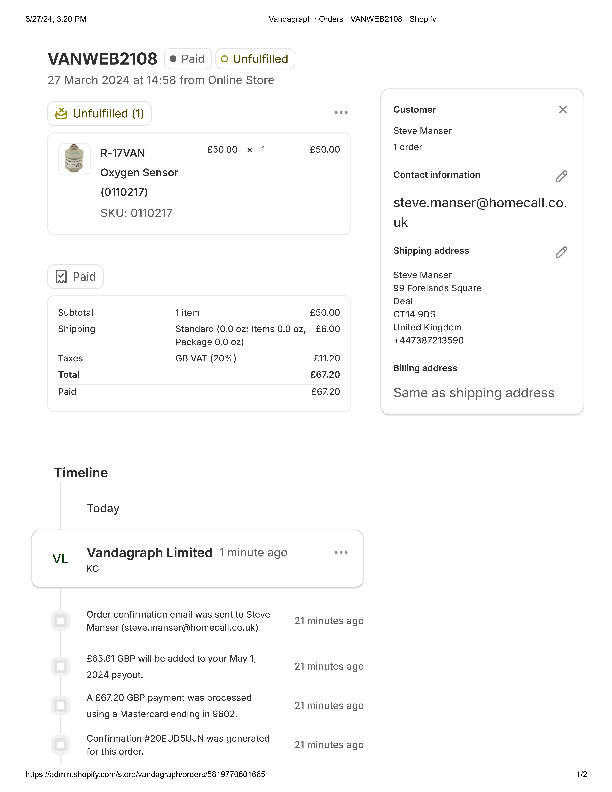Click the Paid status badge in header

coord(187,59)
